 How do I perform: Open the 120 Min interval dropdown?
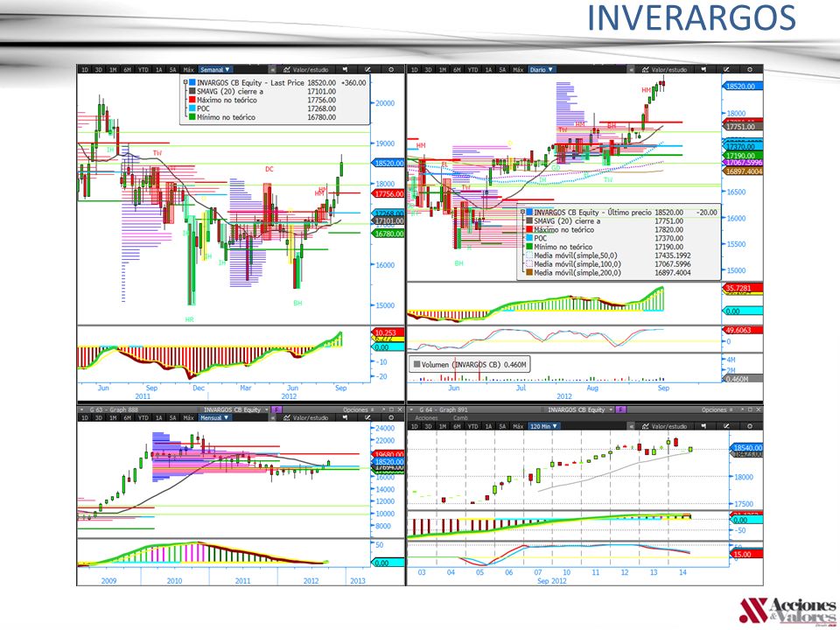pos(543,426)
